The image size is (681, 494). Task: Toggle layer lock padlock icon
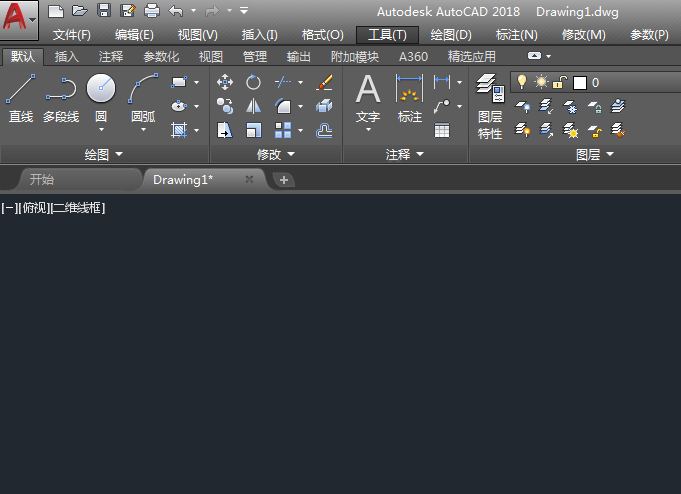point(560,82)
